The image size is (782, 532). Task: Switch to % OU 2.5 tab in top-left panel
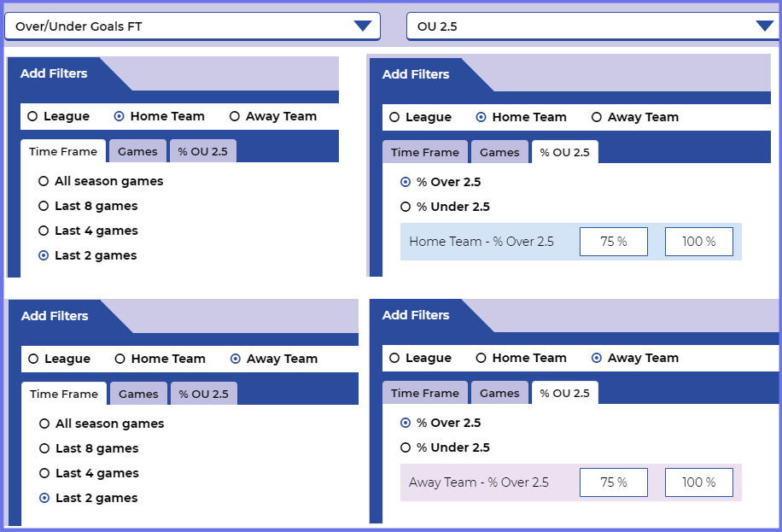tap(203, 151)
